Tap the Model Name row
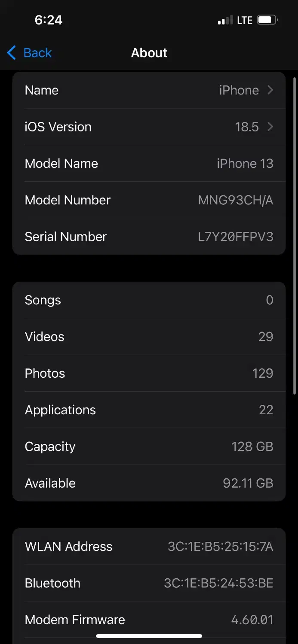 (149, 163)
